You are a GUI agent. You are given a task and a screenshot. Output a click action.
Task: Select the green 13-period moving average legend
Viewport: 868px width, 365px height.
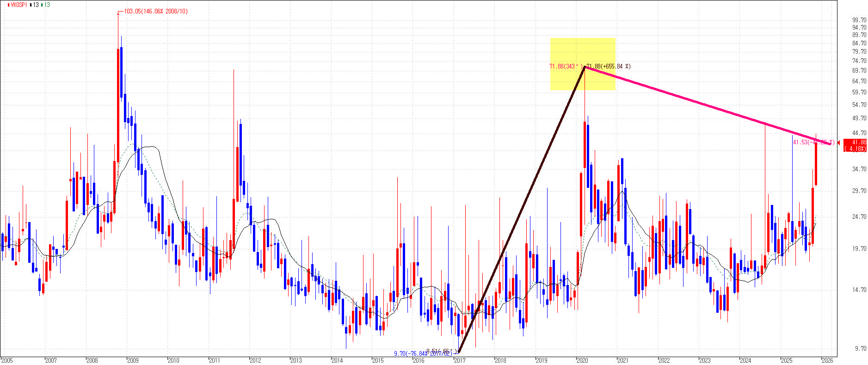[x=45, y=5]
